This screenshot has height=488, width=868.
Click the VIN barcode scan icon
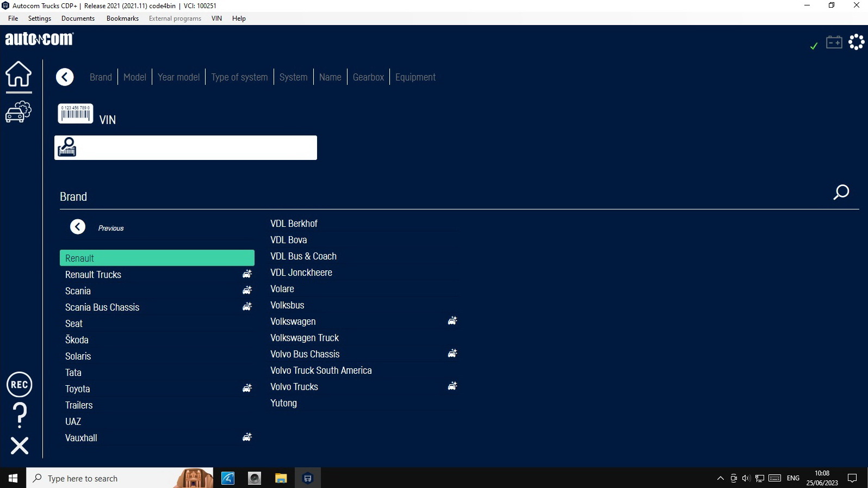coord(75,114)
